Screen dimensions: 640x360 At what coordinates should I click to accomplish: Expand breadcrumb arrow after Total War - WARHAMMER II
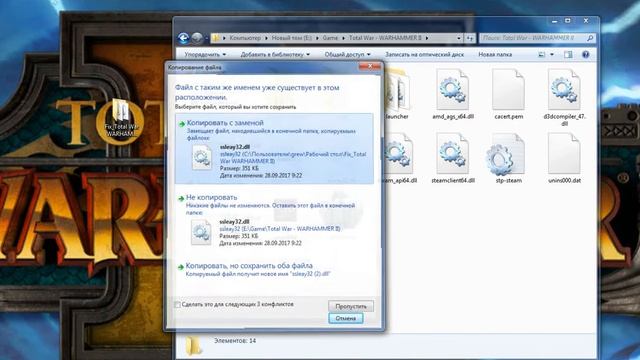(427, 38)
